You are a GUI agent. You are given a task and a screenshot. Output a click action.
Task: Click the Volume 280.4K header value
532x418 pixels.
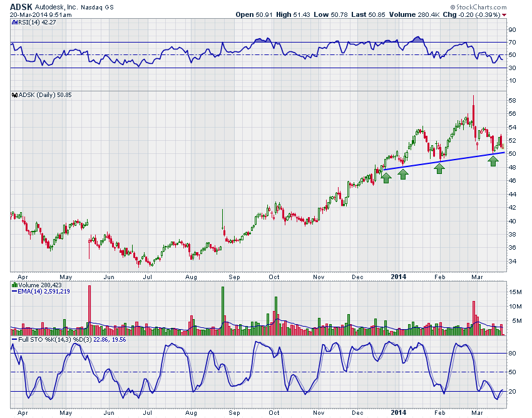[x=414, y=14]
